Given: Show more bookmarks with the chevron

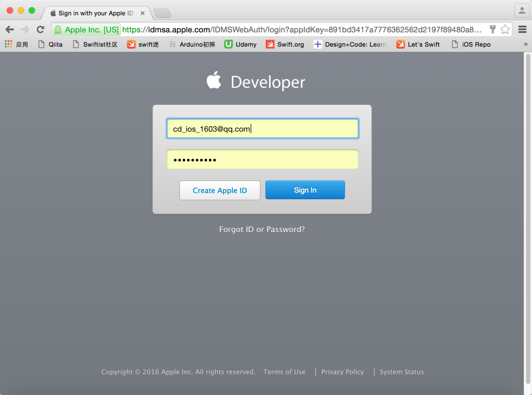Looking at the screenshot, I should (x=526, y=44).
